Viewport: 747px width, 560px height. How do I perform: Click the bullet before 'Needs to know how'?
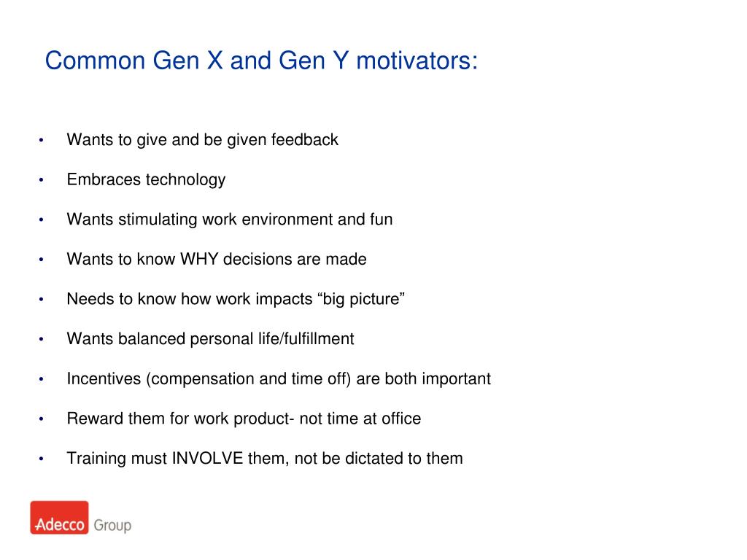click(42, 300)
